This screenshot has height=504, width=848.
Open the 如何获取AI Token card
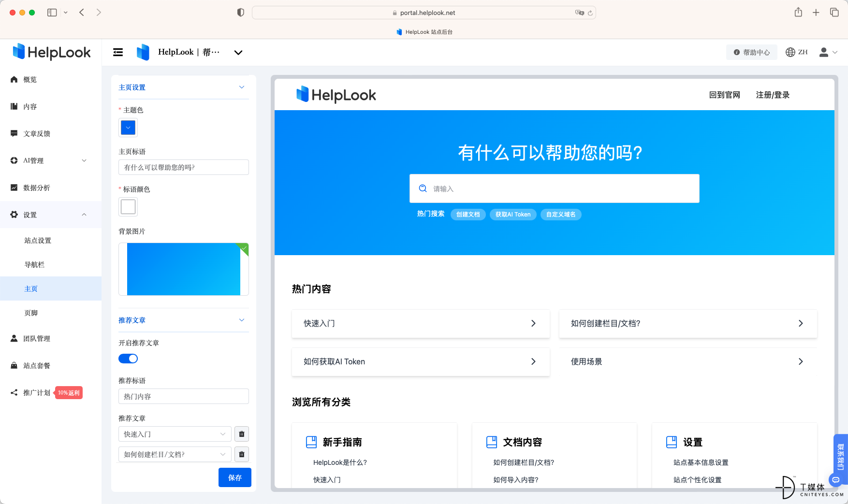(421, 361)
